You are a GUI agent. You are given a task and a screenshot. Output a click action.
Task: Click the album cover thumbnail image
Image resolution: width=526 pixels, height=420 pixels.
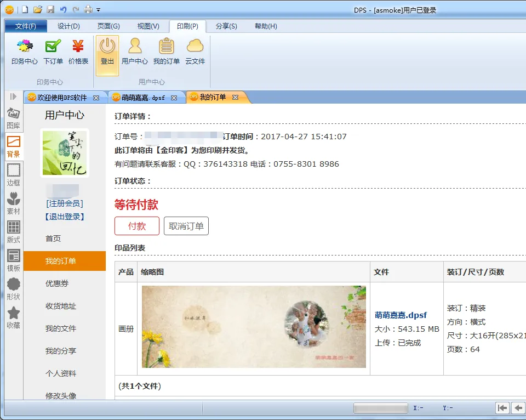pos(254,327)
